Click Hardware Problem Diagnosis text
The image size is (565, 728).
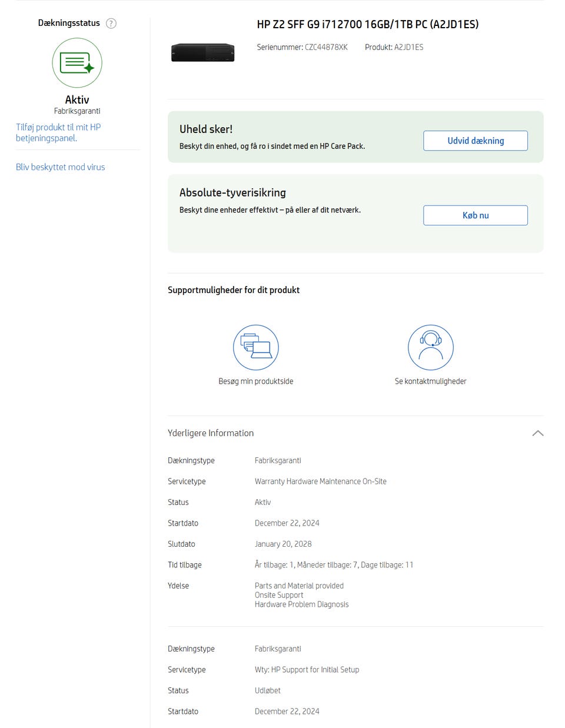coord(302,604)
